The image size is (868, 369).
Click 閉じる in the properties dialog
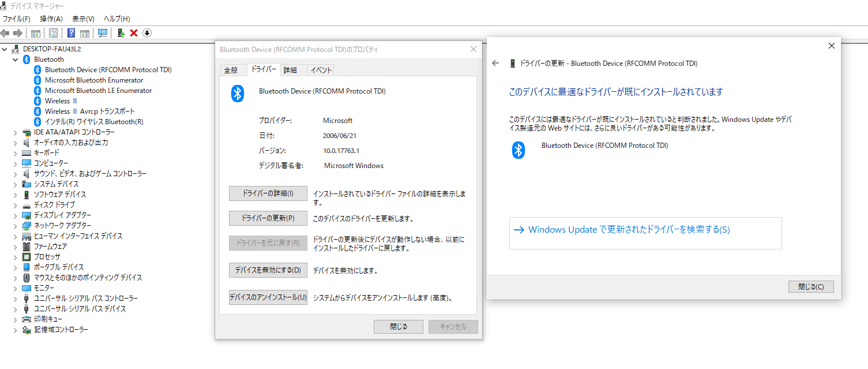point(399,327)
